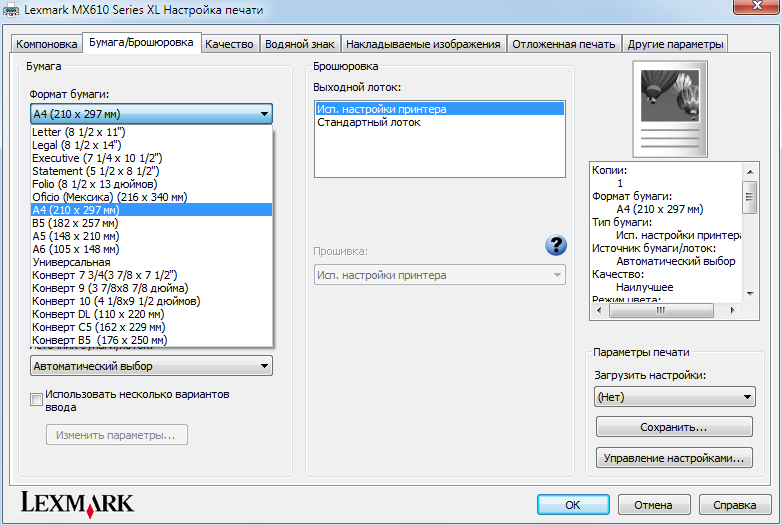
Task: Select Конверт 7 3/4 option
Action: (x=152, y=275)
